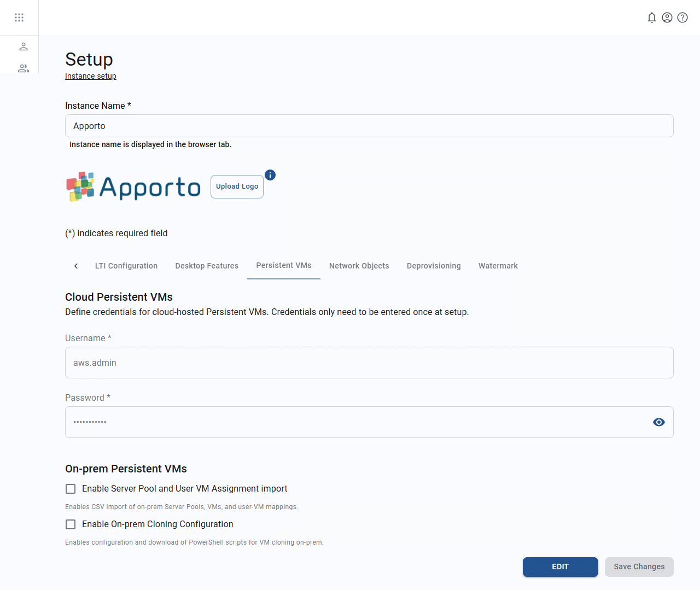The height and width of the screenshot is (590, 700).
Task: Click the Apporto logo image
Action: [133, 187]
